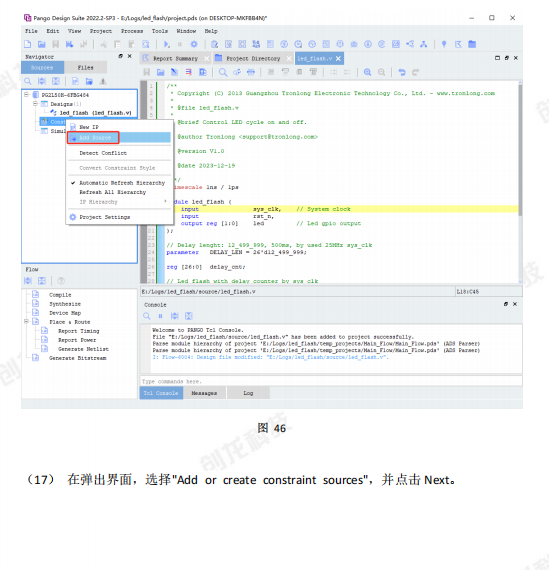
Task: Collapse the Place & Route flow node
Action: point(26,321)
